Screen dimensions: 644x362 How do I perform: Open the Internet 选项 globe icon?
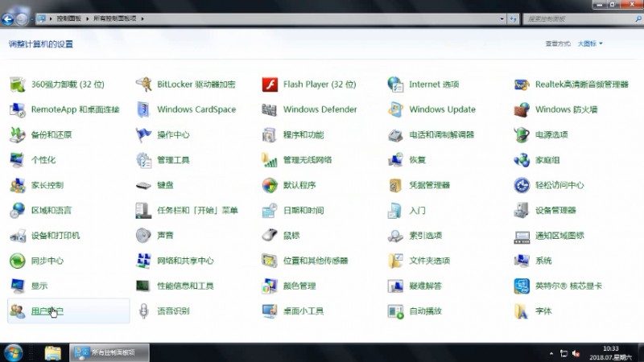pos(395,84)
